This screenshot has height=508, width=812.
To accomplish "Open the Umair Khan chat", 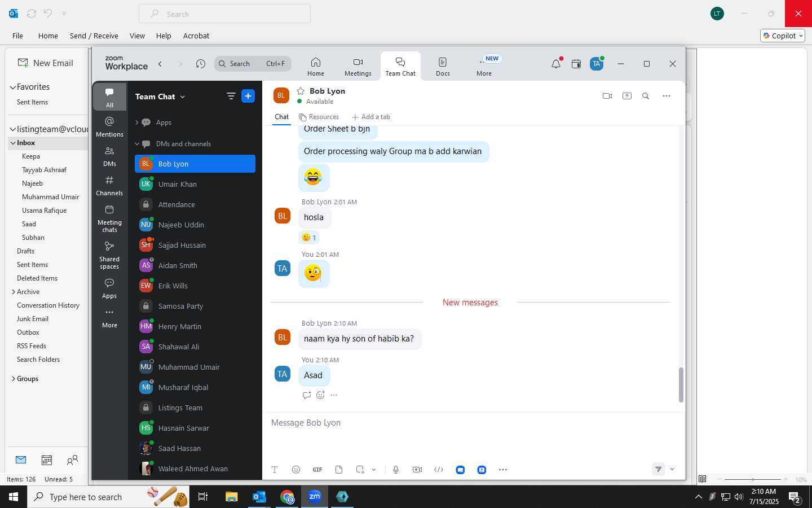I will click(195, 184).
